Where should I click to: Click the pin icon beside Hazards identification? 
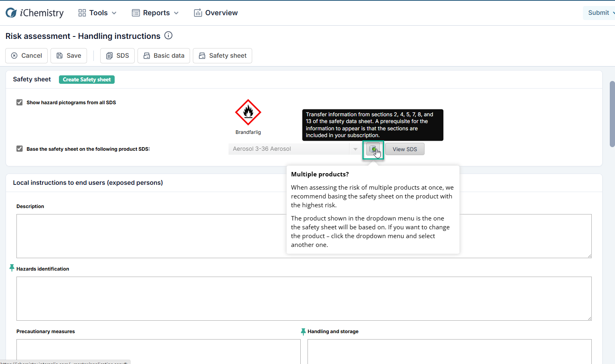tap(12, 268)
